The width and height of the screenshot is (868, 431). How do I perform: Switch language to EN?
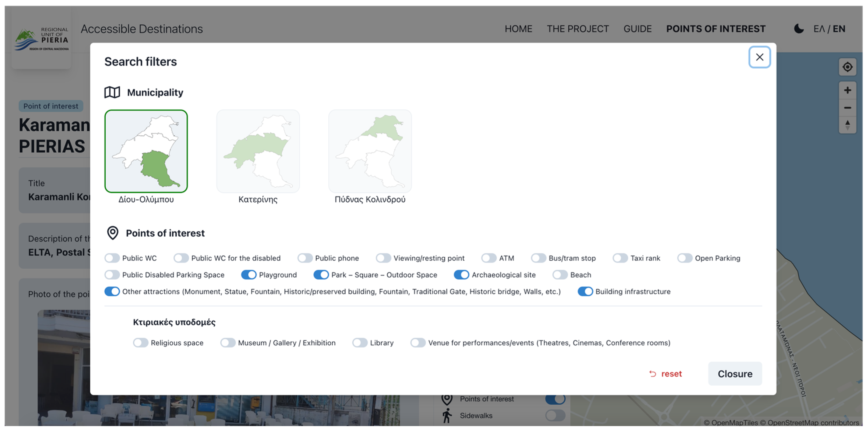point(839,29)
